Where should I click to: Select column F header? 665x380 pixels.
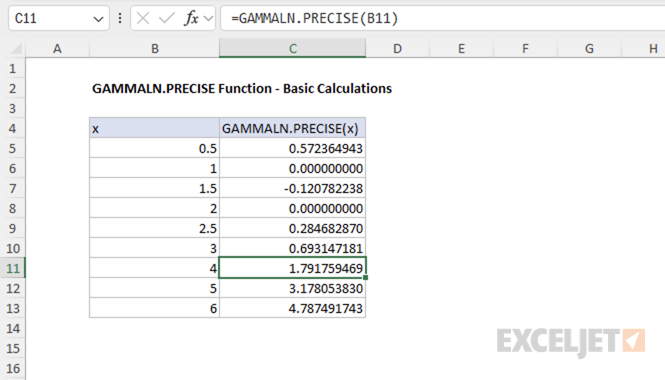(525, 48)
